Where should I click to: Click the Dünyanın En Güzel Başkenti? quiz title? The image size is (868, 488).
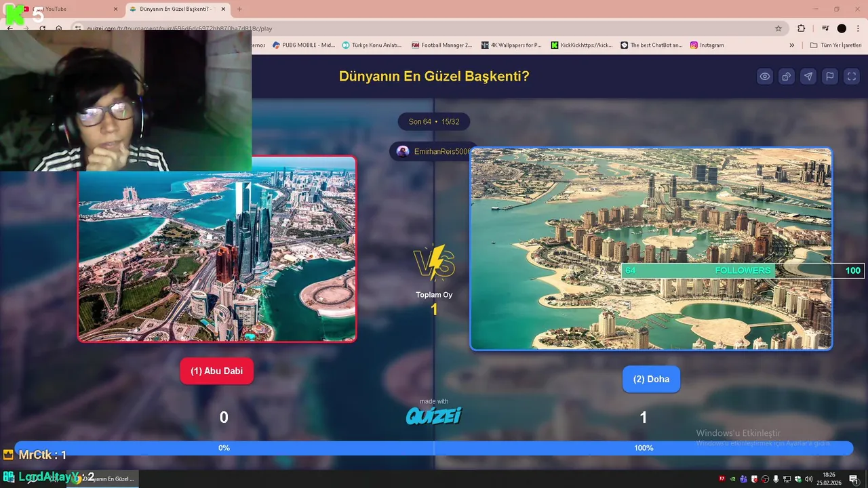coord(434,77)
